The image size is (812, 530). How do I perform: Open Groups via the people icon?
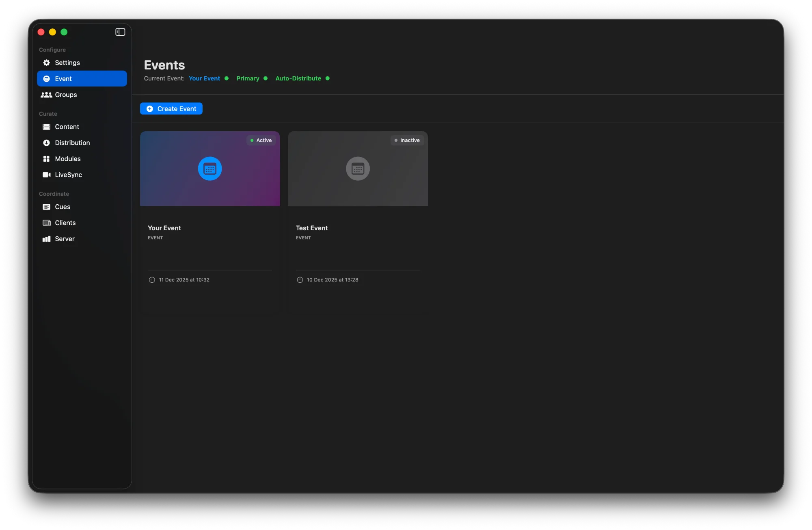pyautogui.click(x=46, y=95)
